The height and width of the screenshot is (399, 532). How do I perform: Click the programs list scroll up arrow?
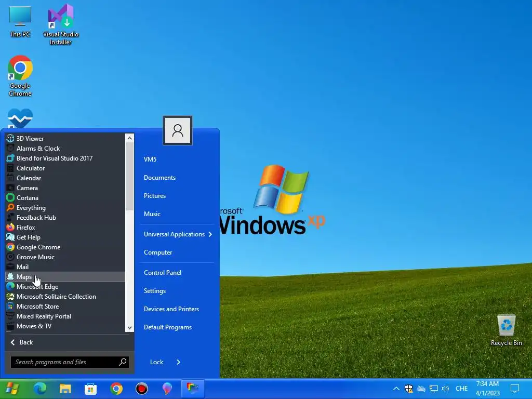(x=129, y=138)
